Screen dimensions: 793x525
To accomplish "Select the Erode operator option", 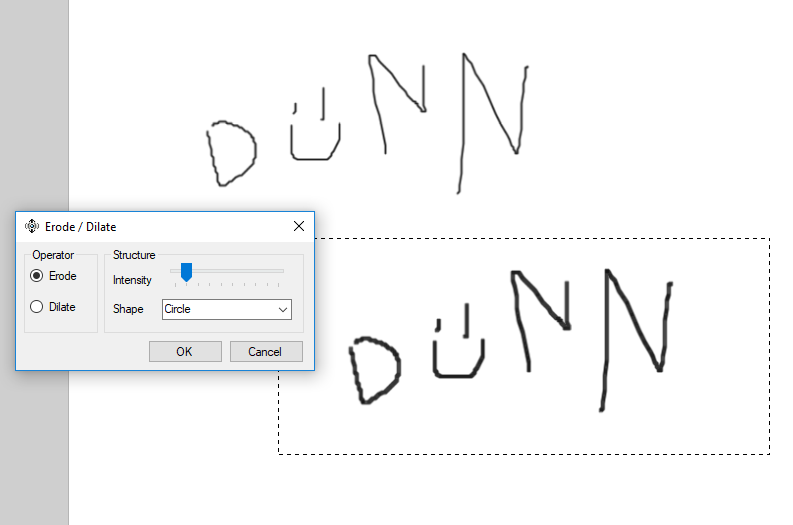I will pos(38,276).
